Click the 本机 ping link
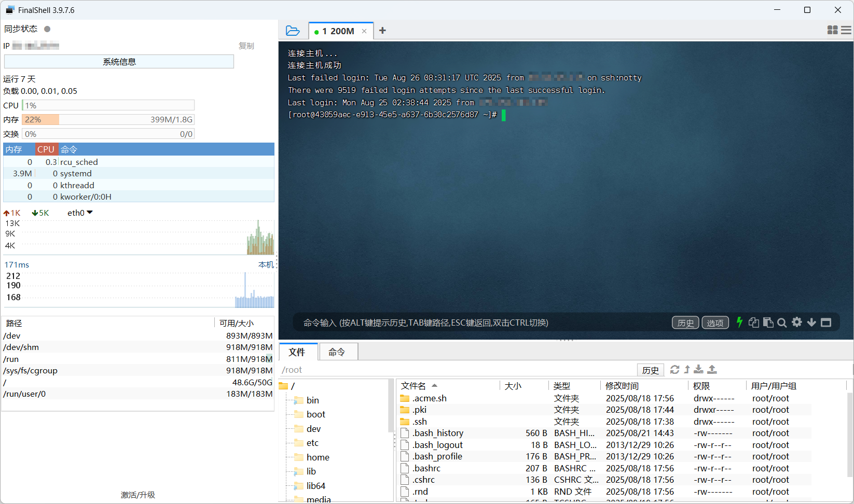The height and width of the screenshot is (504, 854). [x=266, y=264]
